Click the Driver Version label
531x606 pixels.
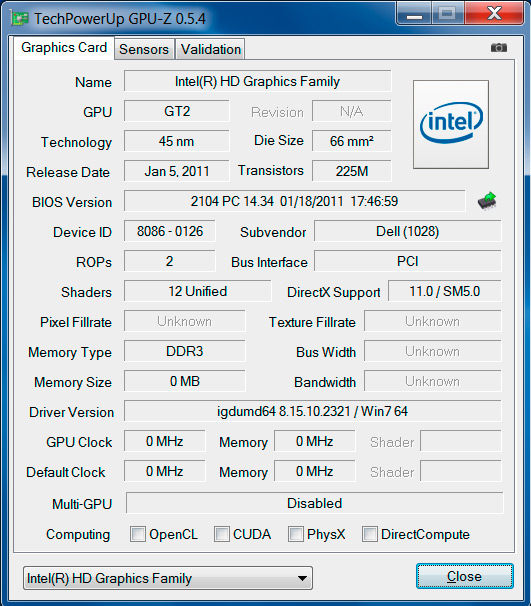tap(71, 412)
